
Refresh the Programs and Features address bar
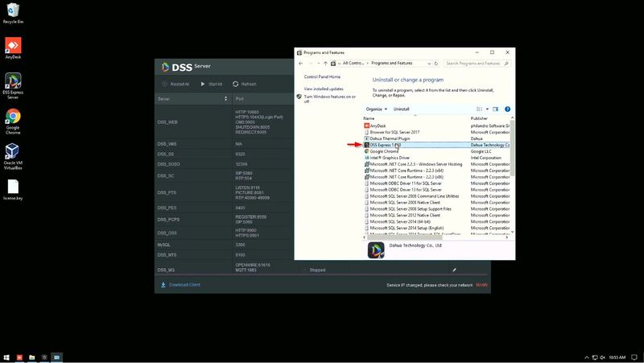(436, 64)
